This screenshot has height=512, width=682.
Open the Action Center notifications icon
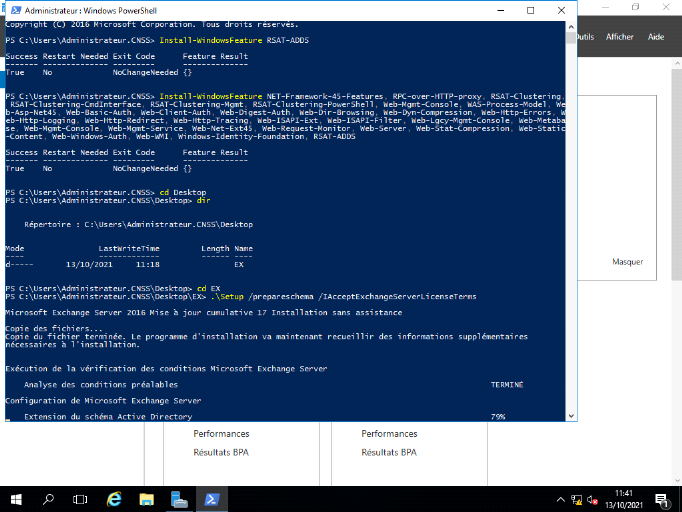[x=661, y=500]
